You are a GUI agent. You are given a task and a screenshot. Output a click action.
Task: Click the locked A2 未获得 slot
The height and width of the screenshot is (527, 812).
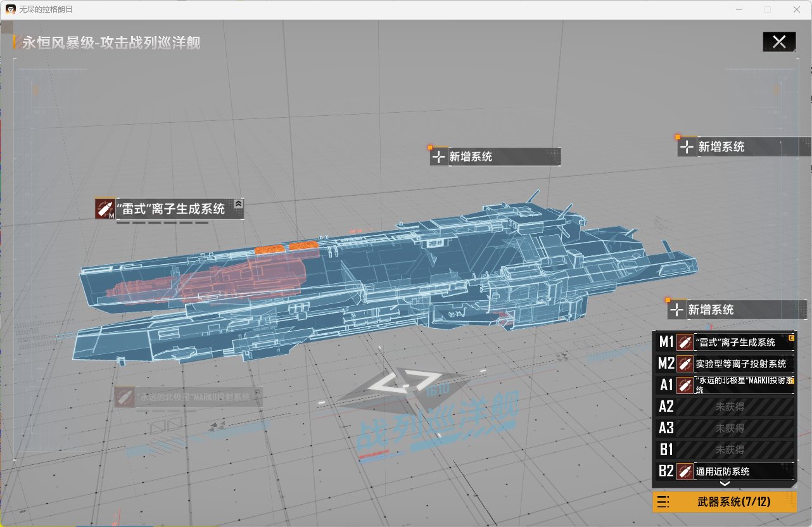click(x=730, y=407)
